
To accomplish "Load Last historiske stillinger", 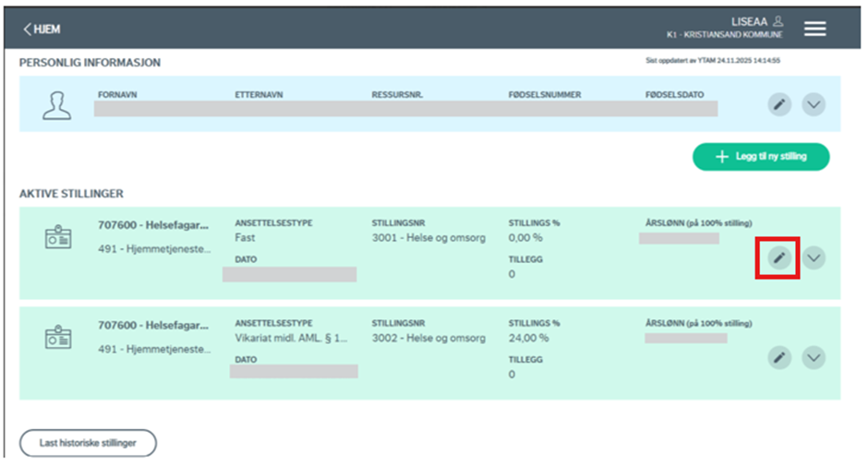I will (88, 443).
